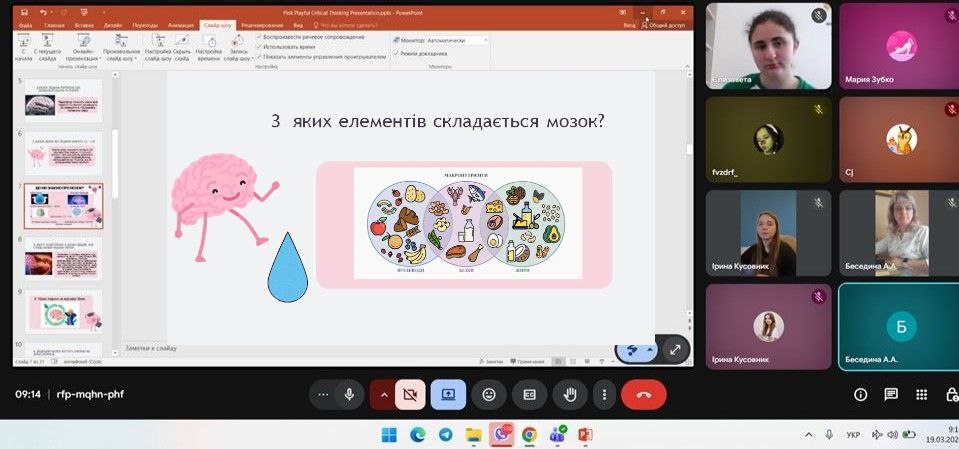This screenshot has width=959, height=449.
Task: Expand audio settings arrow next to camera
Action: pos(382,395)
